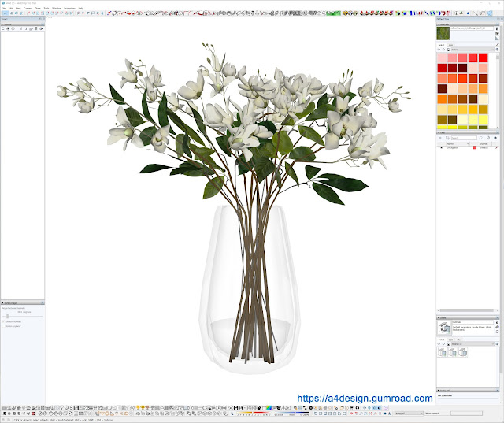
Task: Switch to Mix tab in Styles panel
Action: 458,340
